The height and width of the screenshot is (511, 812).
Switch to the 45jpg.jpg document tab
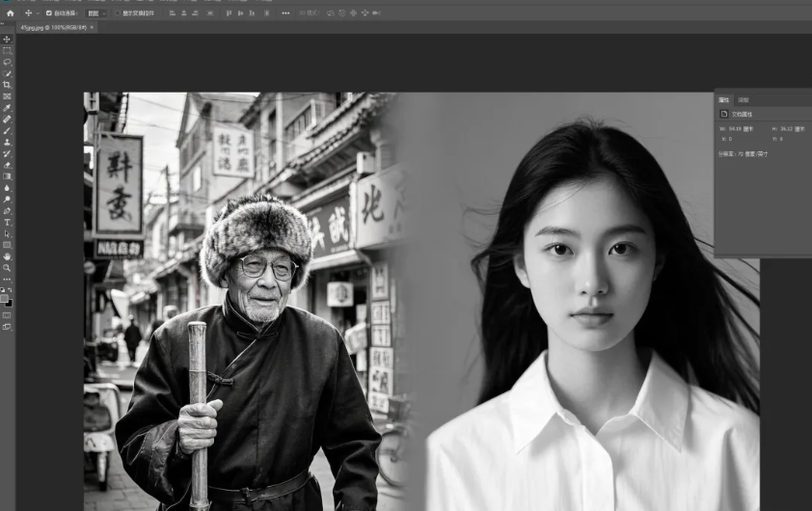(53, 27)
